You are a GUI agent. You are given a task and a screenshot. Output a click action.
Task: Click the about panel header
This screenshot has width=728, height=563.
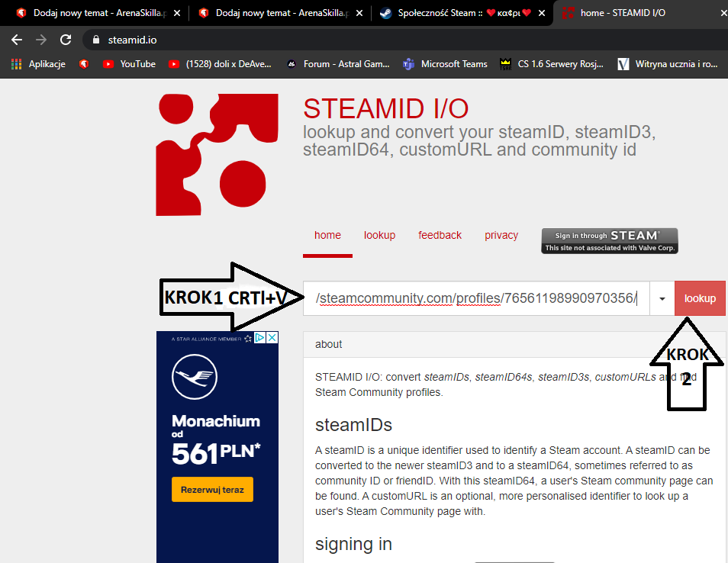(x=514, y=344)
